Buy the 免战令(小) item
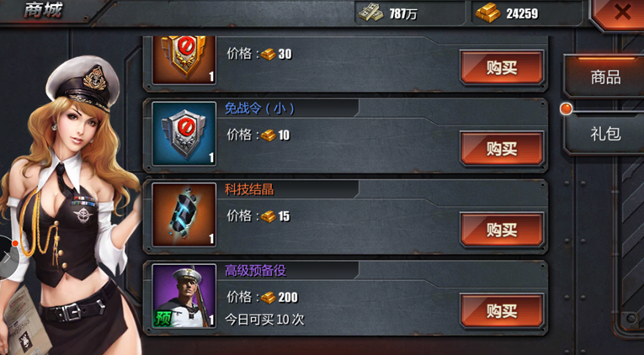 502,148
